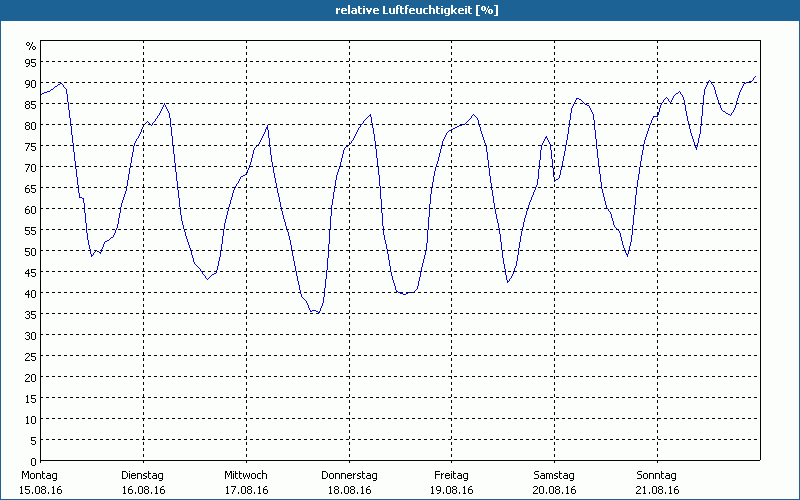Click the y-axis value '0'
The width and height of the screenshot is (800, 500).
coord(34,461)
